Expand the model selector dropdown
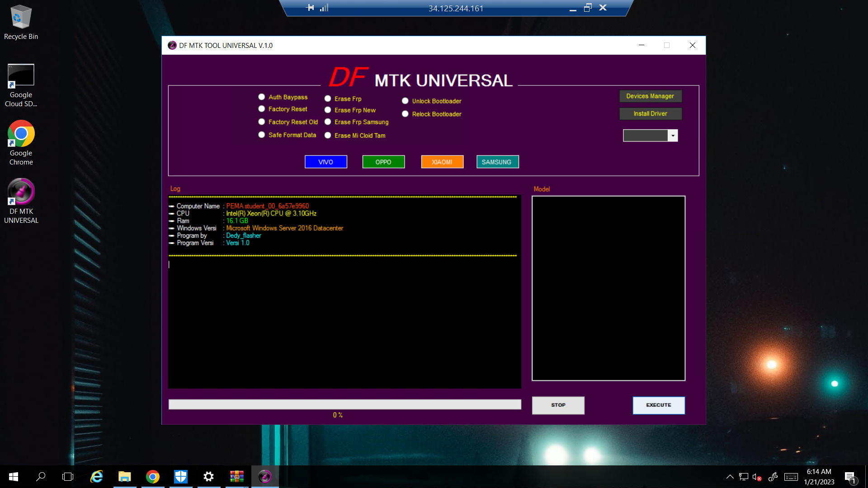868x488 pixels. [672, 135]
